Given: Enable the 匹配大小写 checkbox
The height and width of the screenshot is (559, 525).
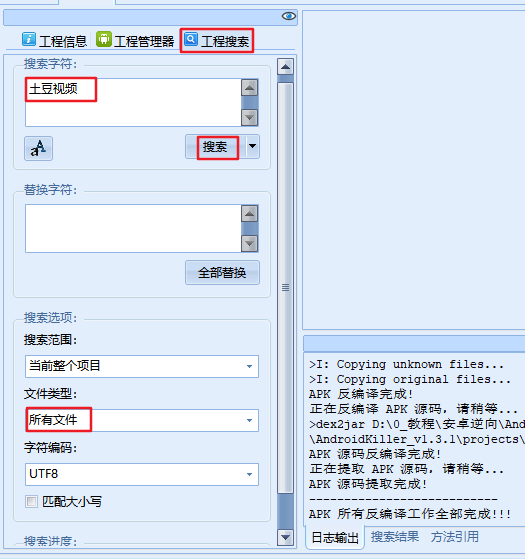Looking at the screenshot, I should pos(31,502).
